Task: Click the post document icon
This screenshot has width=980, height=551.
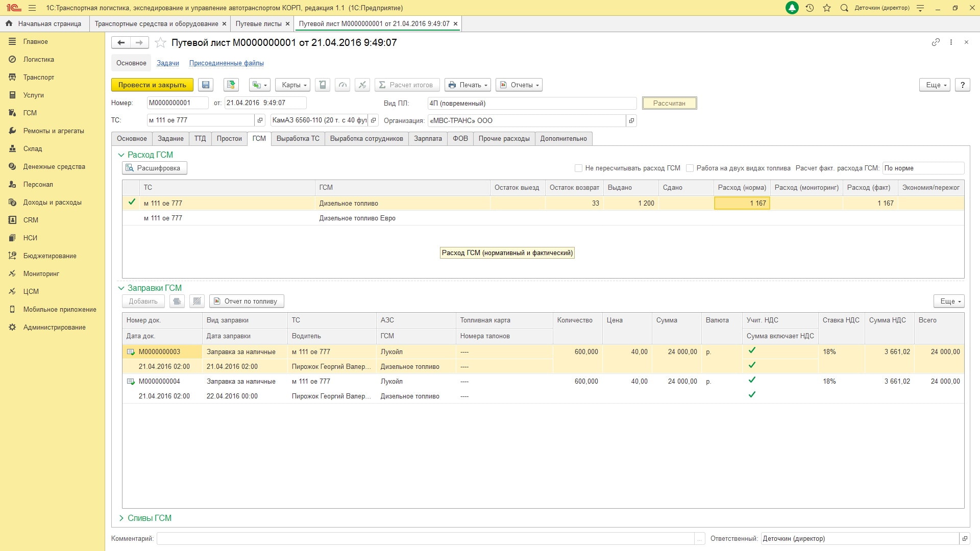Action: [x=231, y=85]
